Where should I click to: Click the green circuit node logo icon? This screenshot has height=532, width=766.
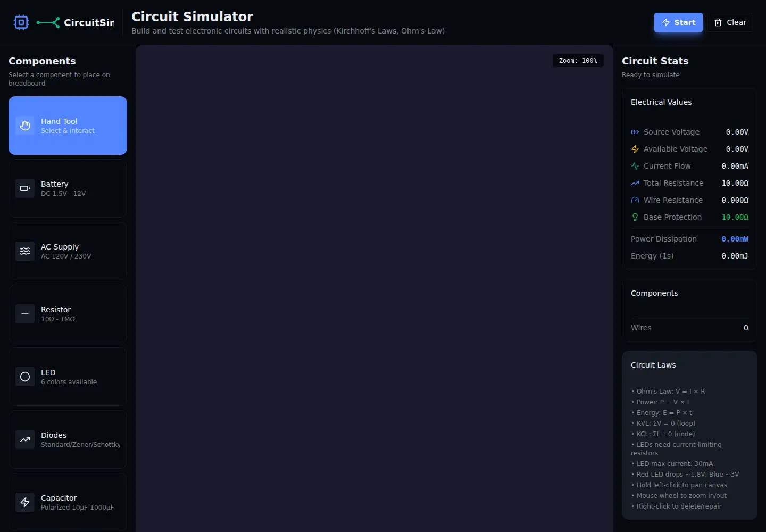[x=48, y=22]
